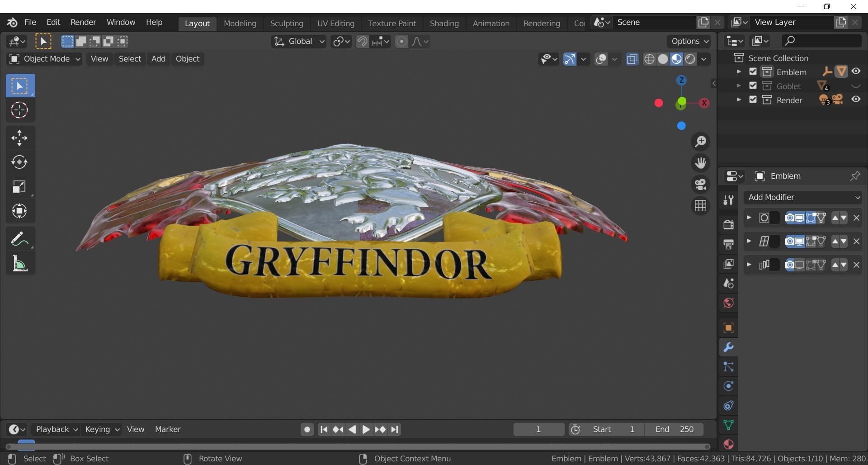Toggle snapping magnet icon
Image resolution: width=868 pixels, height=465 pixels.
coord(362,42)
